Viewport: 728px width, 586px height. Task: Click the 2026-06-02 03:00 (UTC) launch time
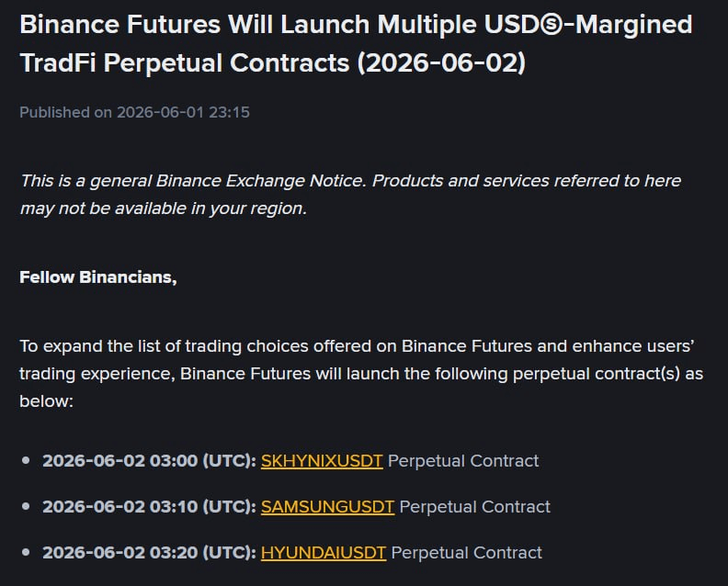pos(149,461)
